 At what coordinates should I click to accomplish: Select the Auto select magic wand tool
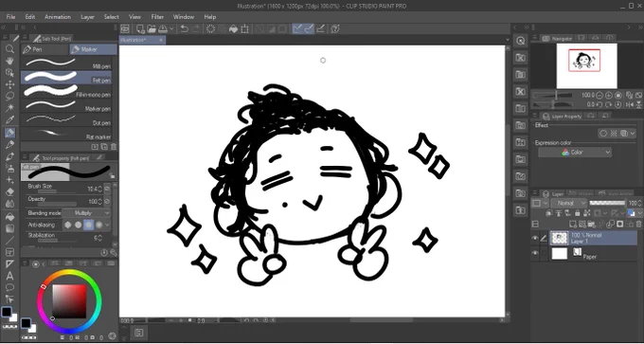click(x=9, y=108)
